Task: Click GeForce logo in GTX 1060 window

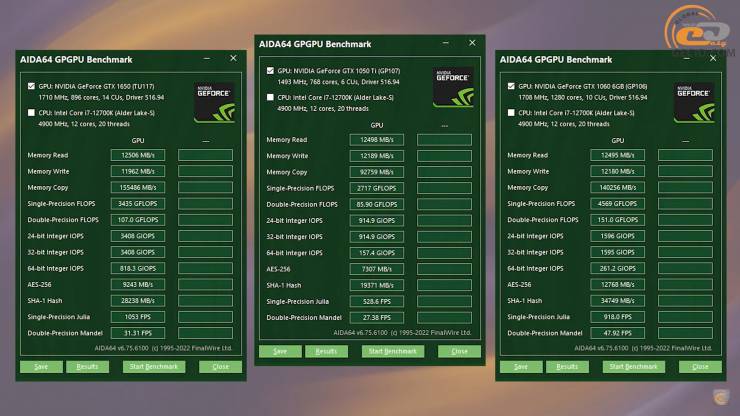Action: 694,102
